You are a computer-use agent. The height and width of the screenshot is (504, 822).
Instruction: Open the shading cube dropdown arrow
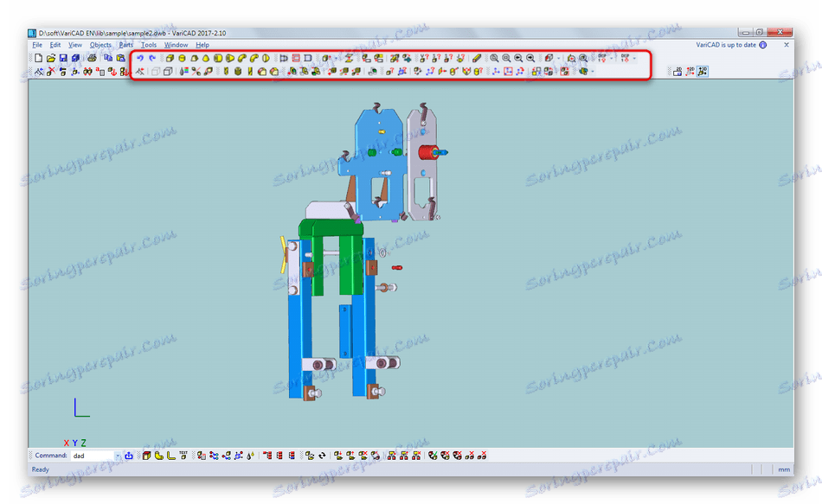(x=558, y=58)
